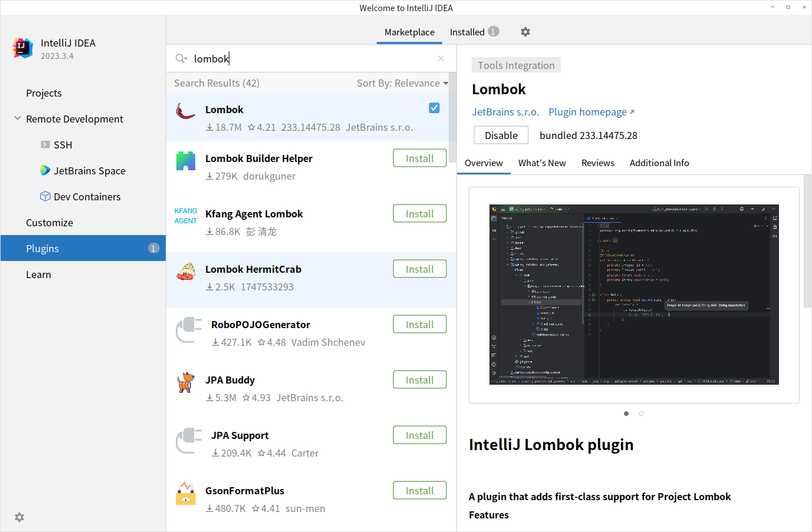This screenshot has width=812, height=532.
Task: Click the plugin details scrollbar
Action: [807, 240]
